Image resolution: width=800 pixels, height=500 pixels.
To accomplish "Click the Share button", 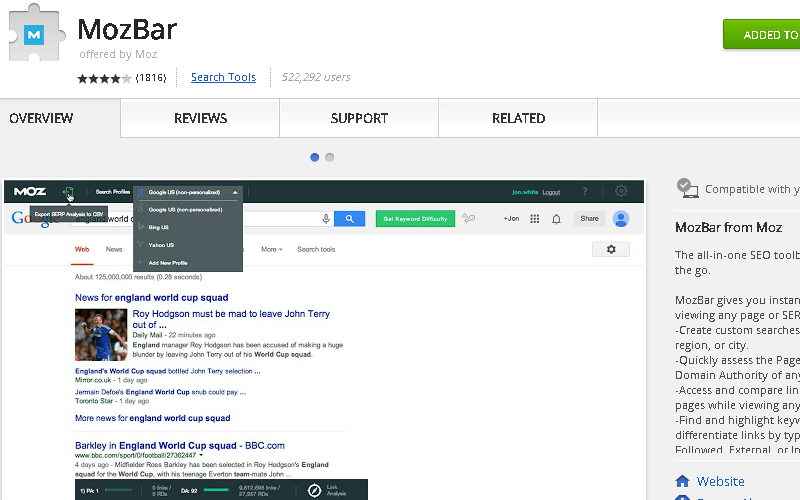I will pyautogui.click(x=589, y=218).
